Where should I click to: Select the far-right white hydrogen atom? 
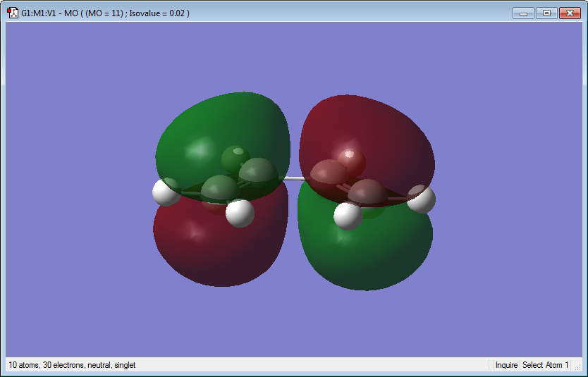click(x=422, y=199)
